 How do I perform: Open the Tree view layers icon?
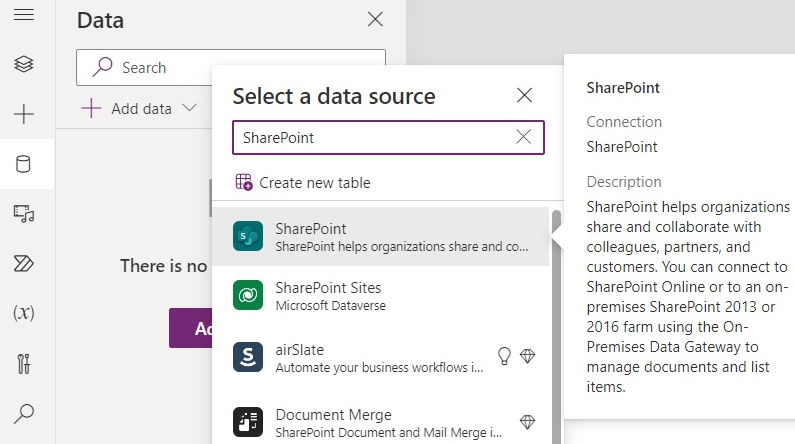pyautogui.click(x=24, y=64)
